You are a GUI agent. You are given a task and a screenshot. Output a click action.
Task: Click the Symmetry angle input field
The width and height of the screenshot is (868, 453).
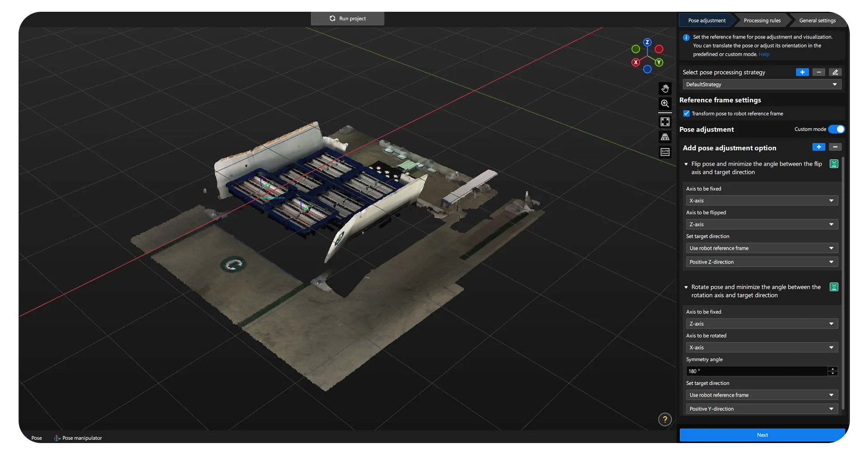(757, 371)
